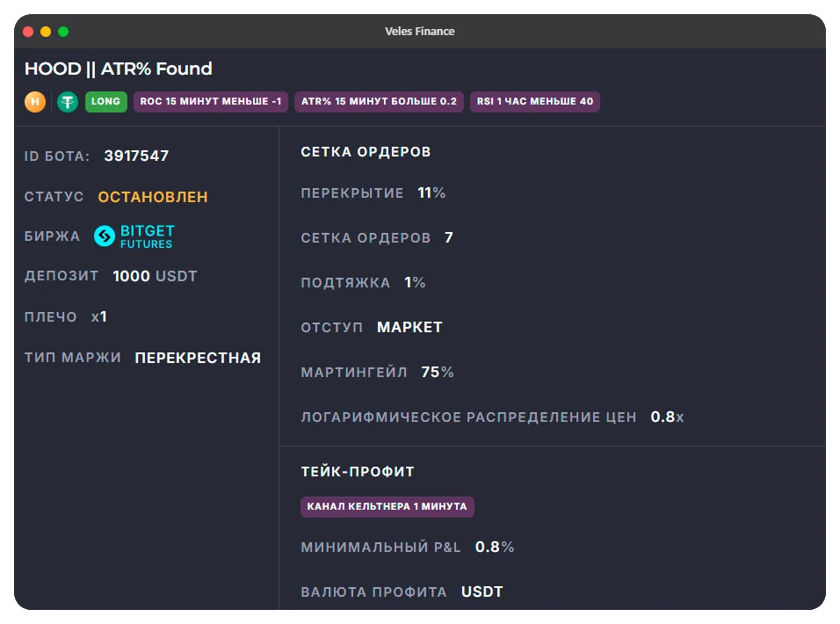840x624 pixels.
Task: Select the RSI 1 час меньше 40 tag
Action: 534,102
